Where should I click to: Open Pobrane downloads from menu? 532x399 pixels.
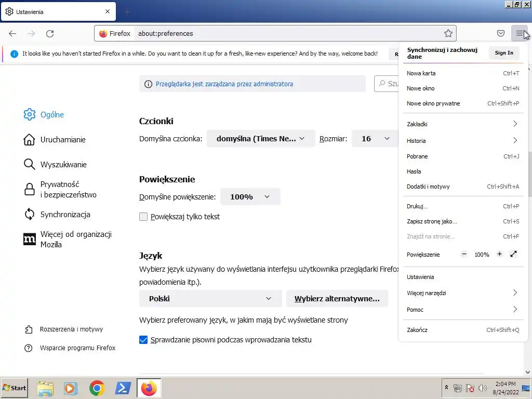(x=463, y=156)
